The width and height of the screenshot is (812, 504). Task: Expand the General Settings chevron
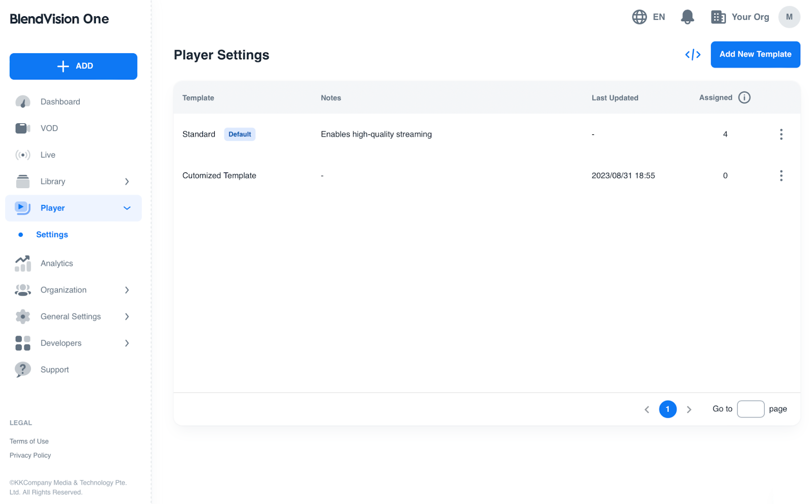127,317
